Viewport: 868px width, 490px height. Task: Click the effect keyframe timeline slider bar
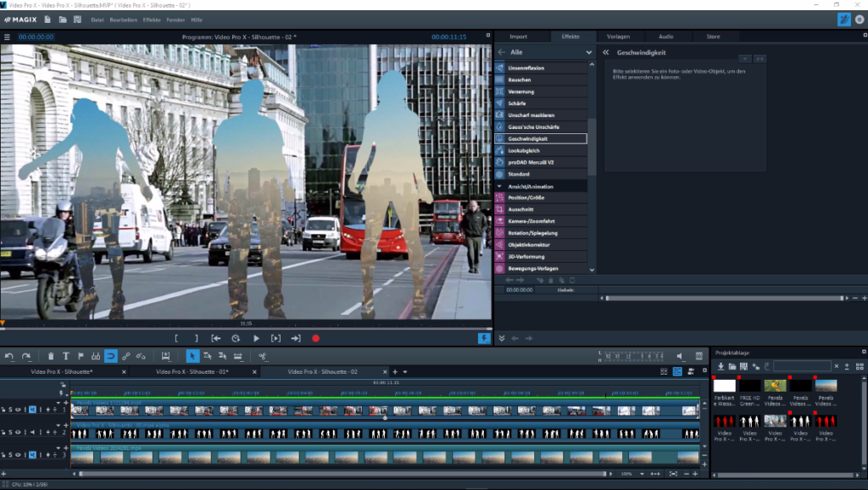[x=724, y=298]
